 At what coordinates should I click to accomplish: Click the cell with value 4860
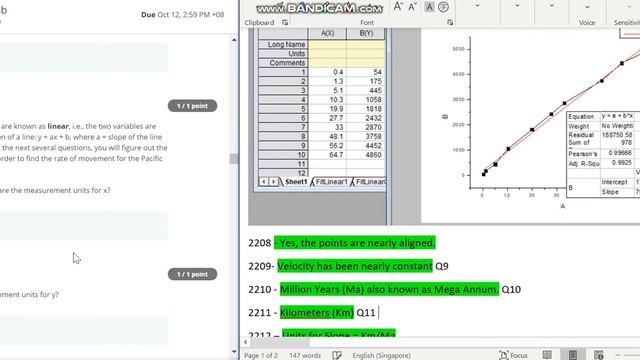(366, 155)
